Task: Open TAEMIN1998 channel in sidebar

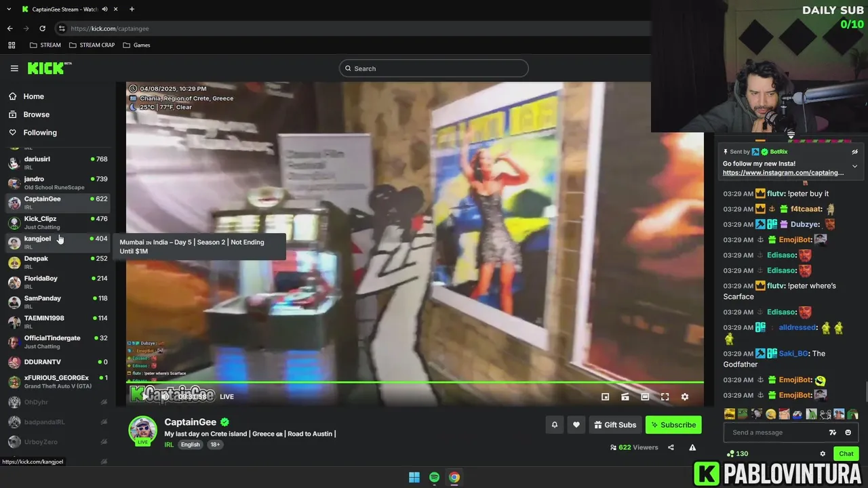Action: 58,322
